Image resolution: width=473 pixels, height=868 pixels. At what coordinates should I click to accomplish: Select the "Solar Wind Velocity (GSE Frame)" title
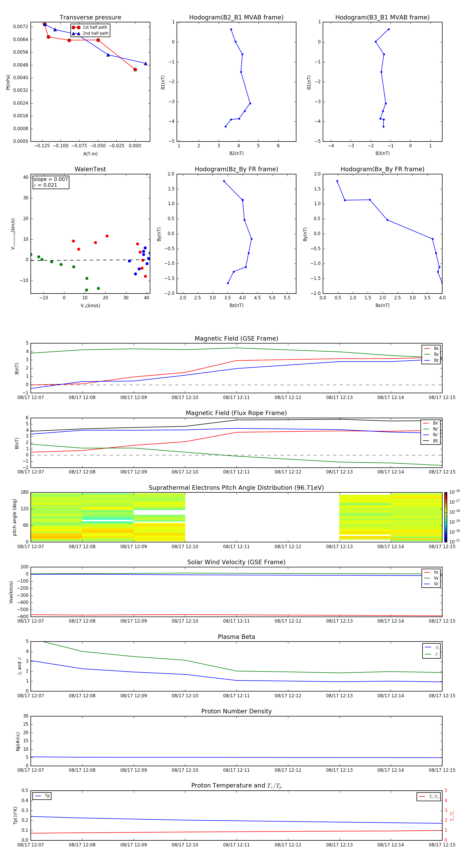236,562
